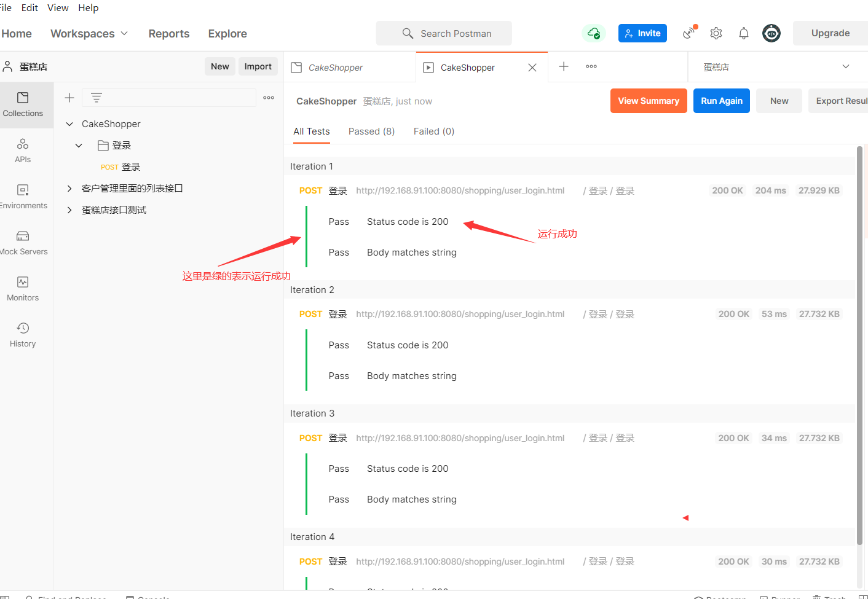
Task: Open the Collections sidebar panel
Action: pyautogui.click(x=23, y=105)
